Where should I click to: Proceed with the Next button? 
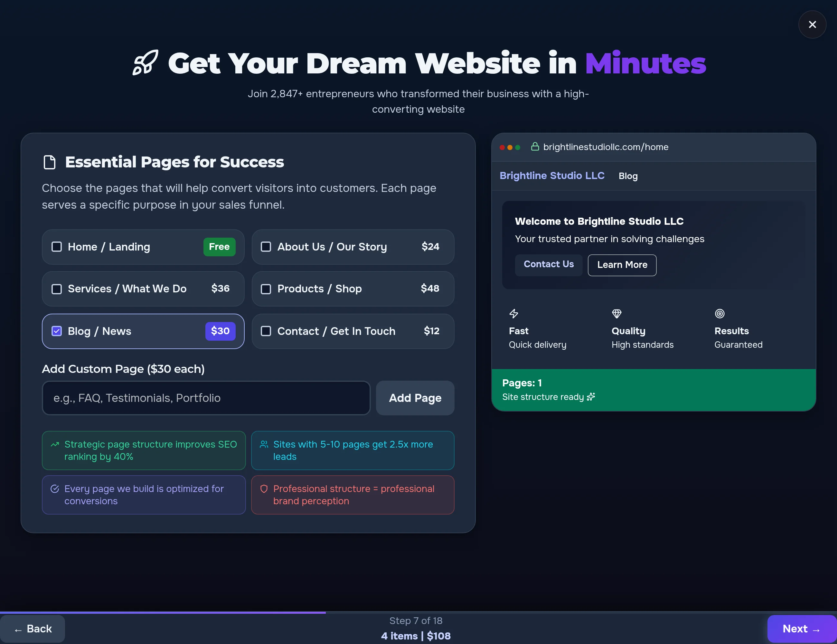[802, 629]
